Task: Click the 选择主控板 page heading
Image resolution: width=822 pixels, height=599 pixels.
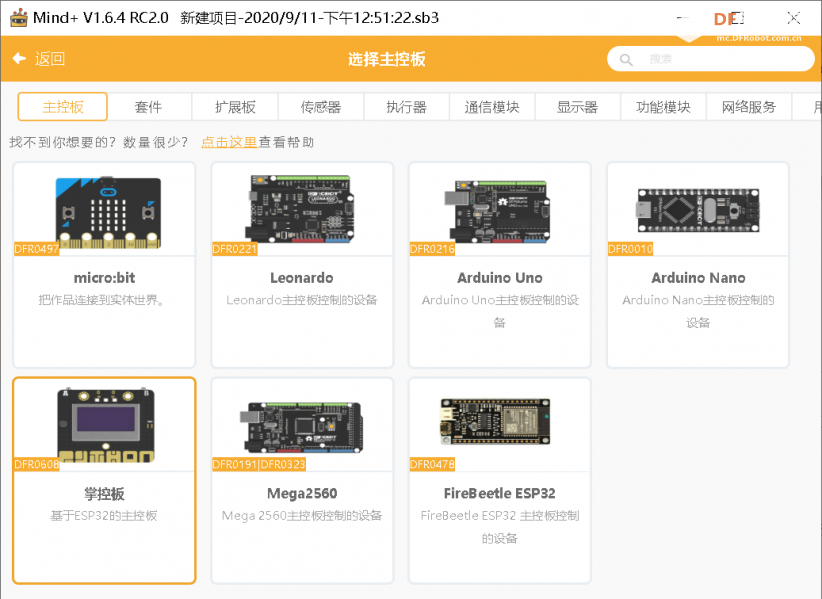Action: pyautogui.click(x=387, y=59)
